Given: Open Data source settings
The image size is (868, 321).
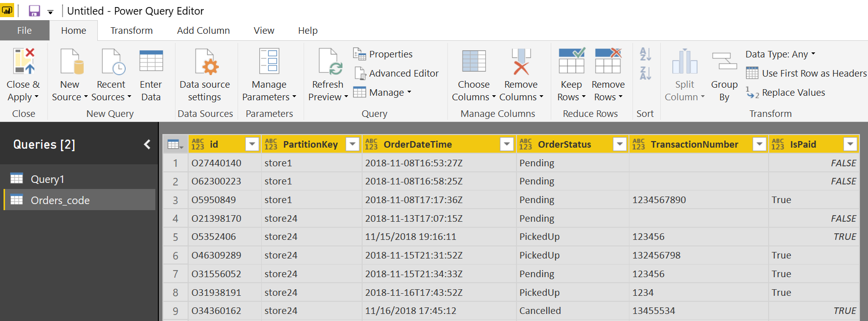Looking at the screenshot, I should (205, 75).
